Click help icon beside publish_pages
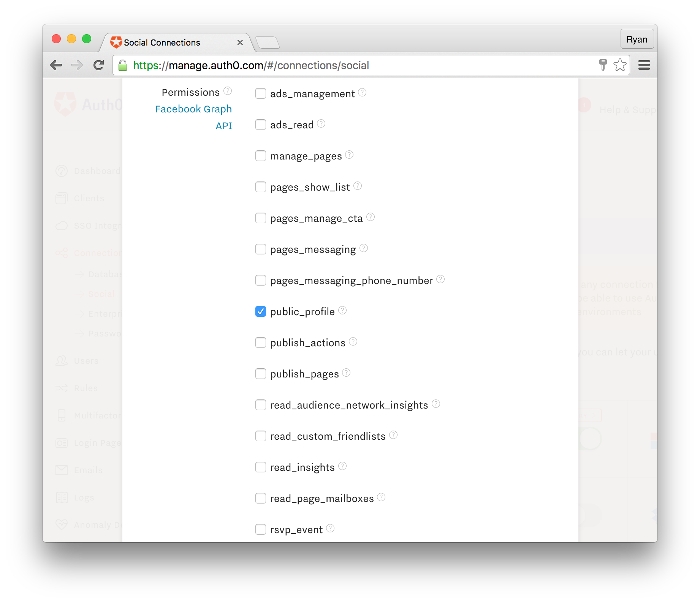 (x=346, y=373)
